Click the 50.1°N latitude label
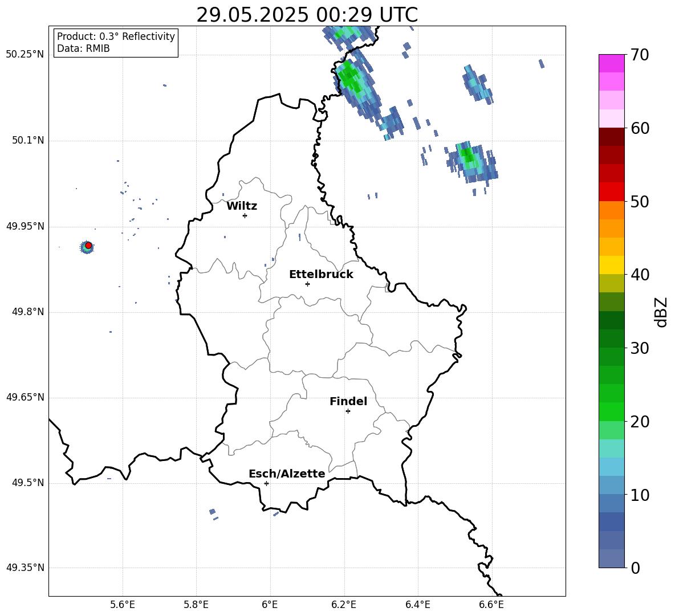Image resolution: width=675 pixels, height=616 pixels. 27,141
